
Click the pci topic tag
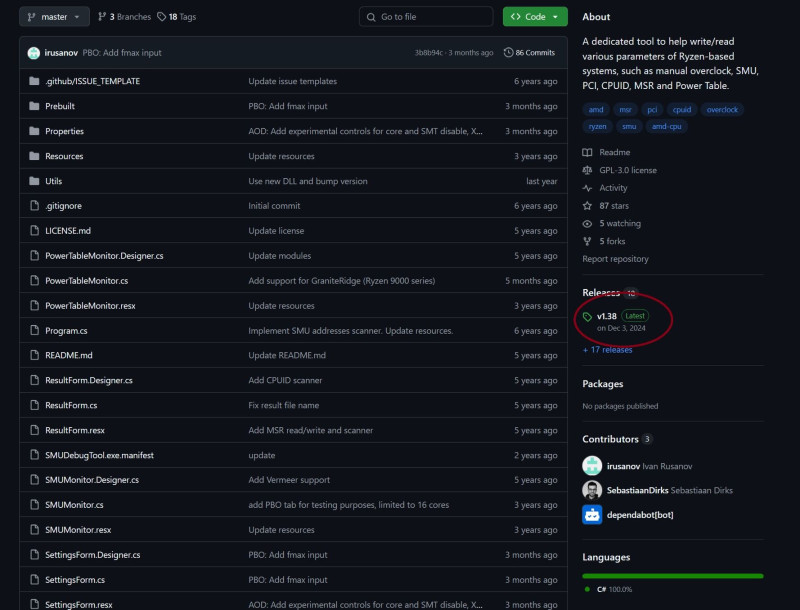(x=652, y=110)
